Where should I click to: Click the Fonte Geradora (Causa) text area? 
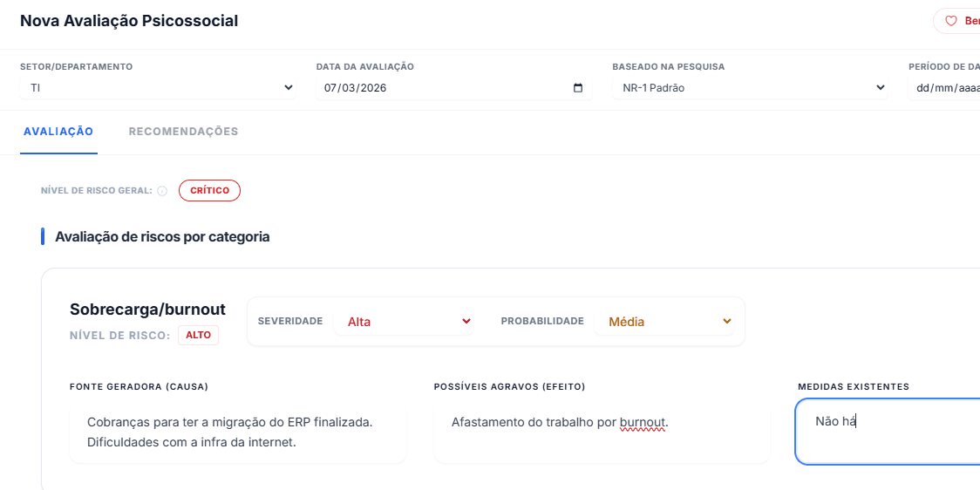point(238,432)
